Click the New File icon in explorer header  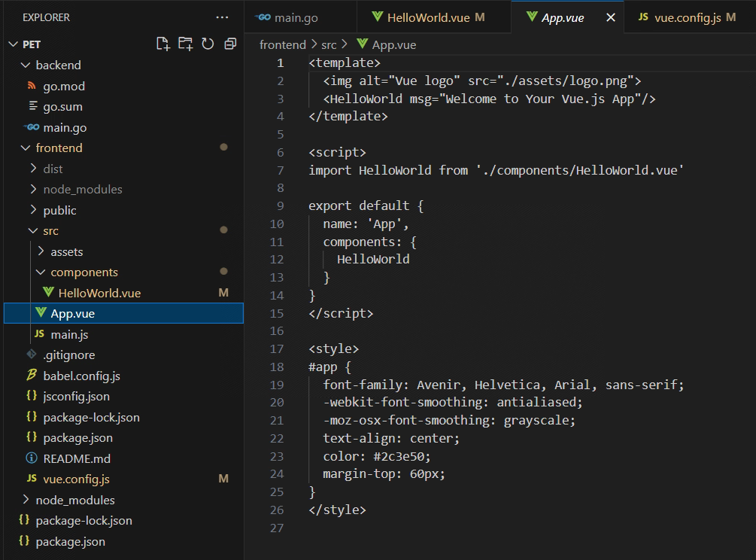coord(163,44)
